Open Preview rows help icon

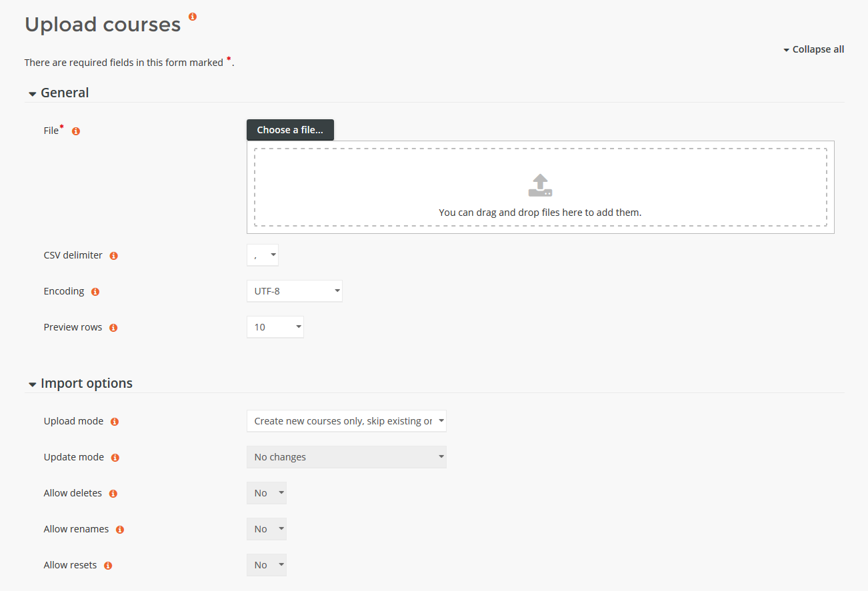coord(113,328)
